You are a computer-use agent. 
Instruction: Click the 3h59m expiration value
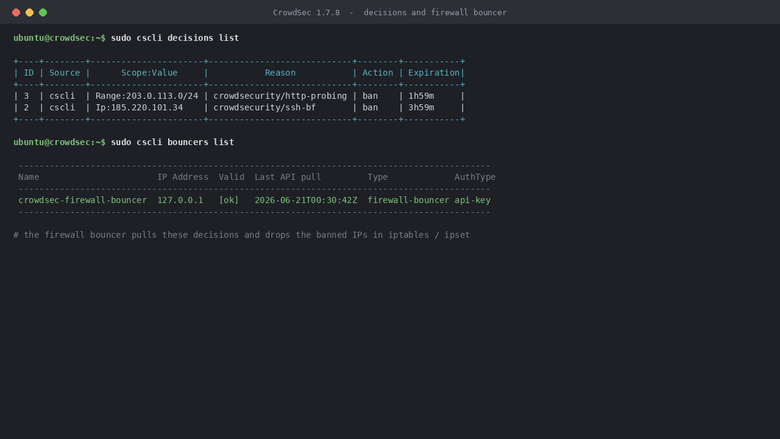pos(421,107)
